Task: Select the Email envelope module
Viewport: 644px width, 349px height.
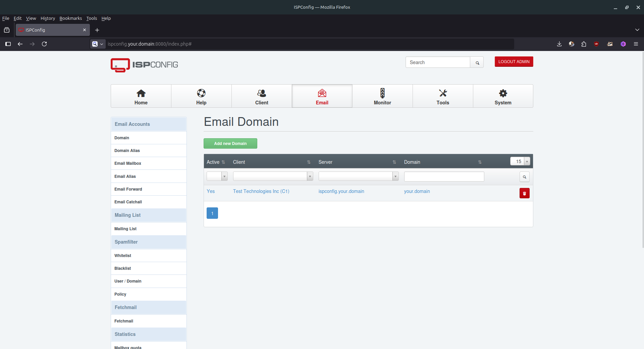Action: coord(322,96)
